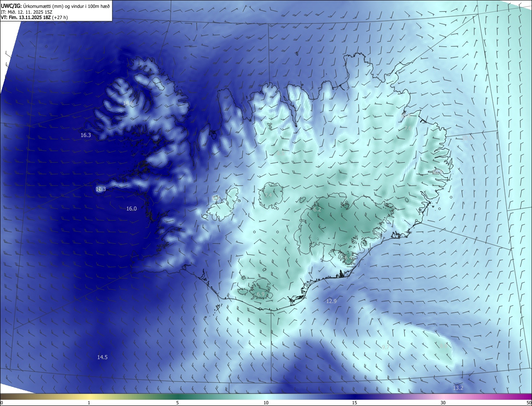Click the 12.9 value label on map
532x406 pixels.
pyautogui.click(x=331, y=301)
